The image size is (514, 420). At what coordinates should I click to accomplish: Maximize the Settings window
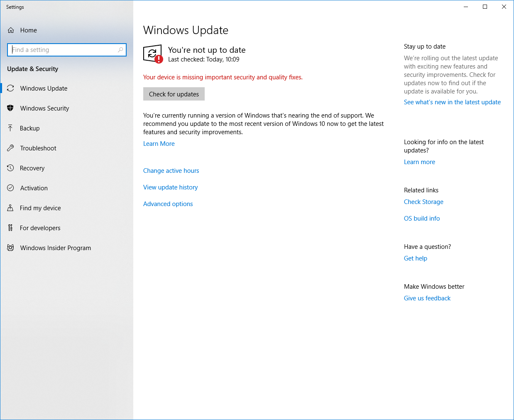(485, 7)
